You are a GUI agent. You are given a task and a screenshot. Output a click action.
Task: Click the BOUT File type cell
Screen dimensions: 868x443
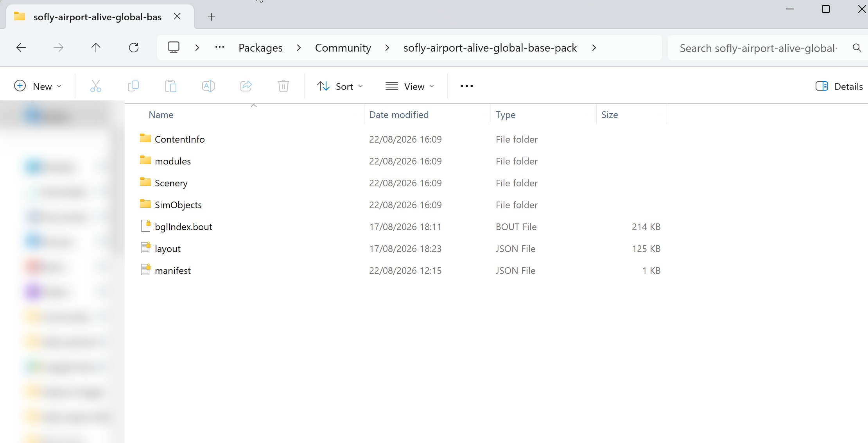point(516,227)
